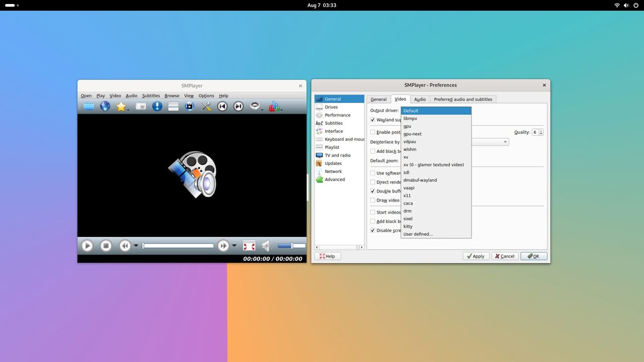
Task: Open preferences using the wrench and screwdriver icon
Action: tap(206, 106)
